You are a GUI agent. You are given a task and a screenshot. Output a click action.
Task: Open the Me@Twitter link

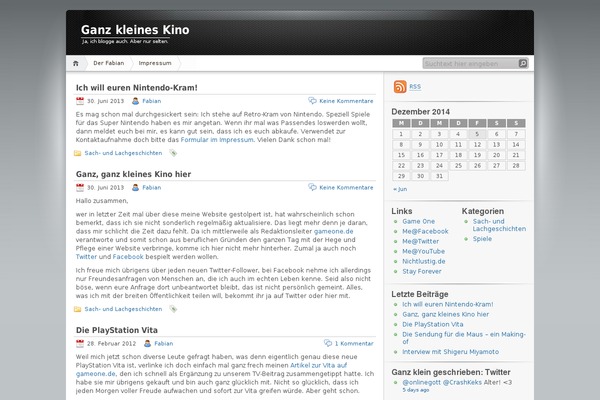pos(420,241)
